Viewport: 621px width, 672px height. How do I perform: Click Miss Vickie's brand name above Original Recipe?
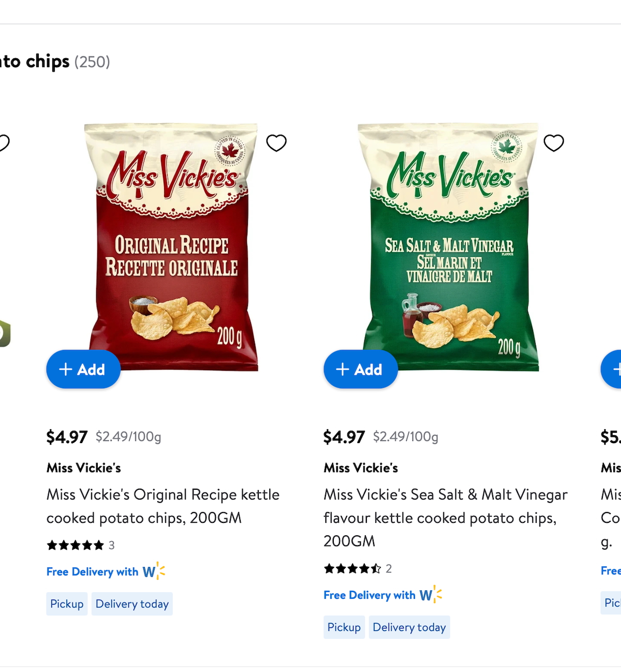[84, 468]
